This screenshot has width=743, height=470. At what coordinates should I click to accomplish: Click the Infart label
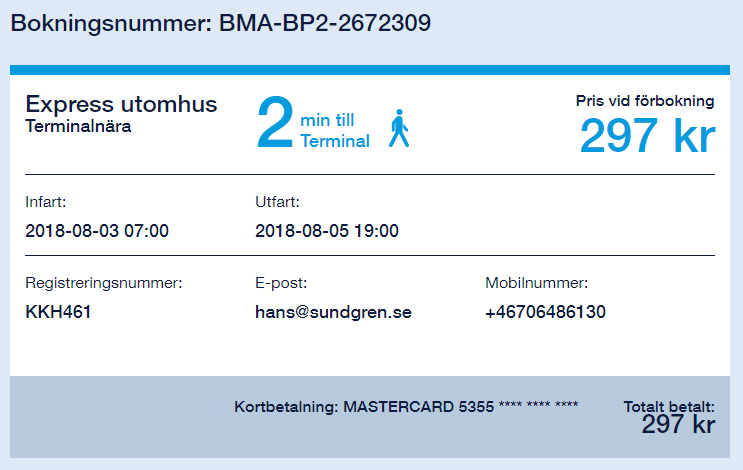pos(45,202)
